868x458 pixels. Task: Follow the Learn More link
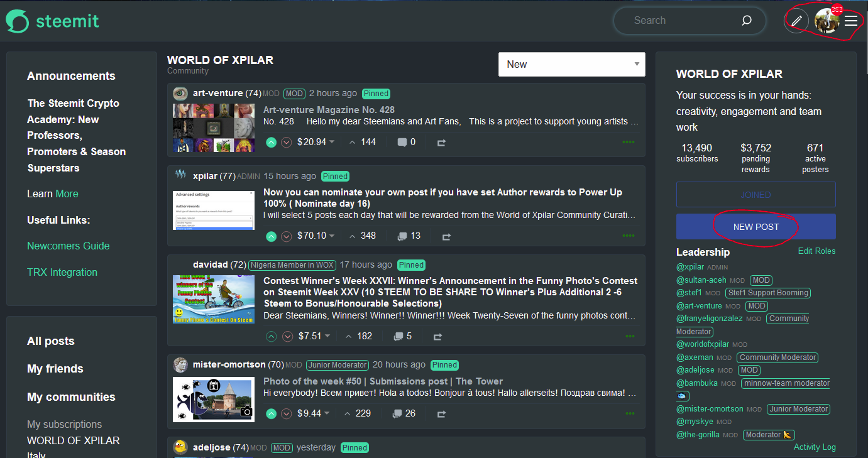coord(67,194)
